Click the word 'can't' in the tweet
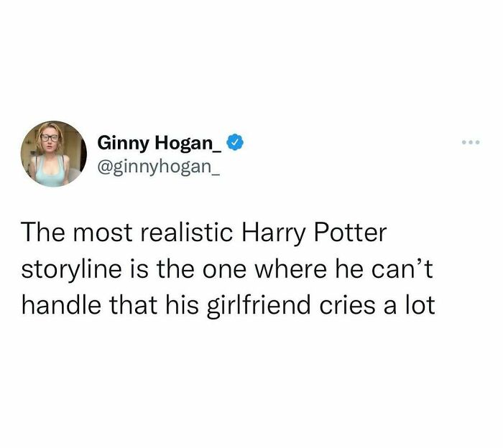503x448 pixels. [402, 269]
